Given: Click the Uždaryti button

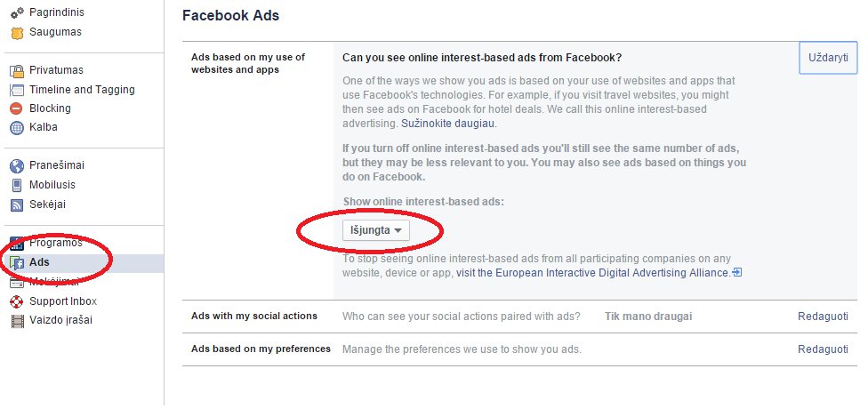Looking at the screenshot, I should coord(828,58).
